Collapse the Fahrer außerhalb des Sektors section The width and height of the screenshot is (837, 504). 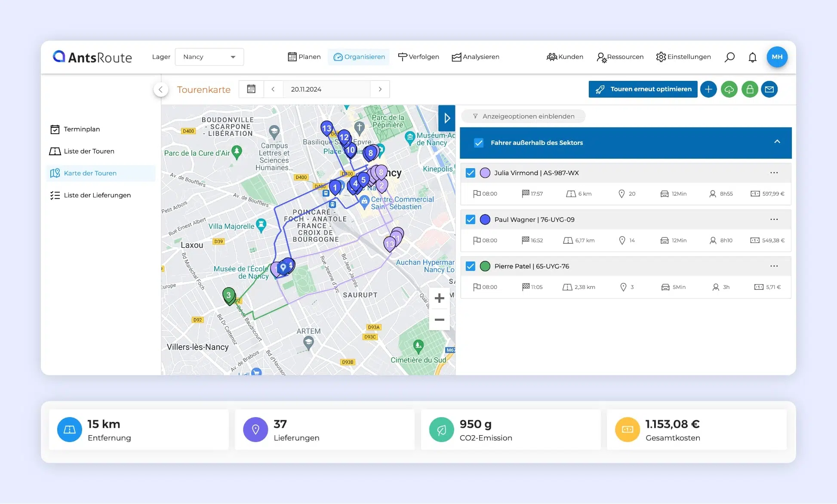coord(777,142)
